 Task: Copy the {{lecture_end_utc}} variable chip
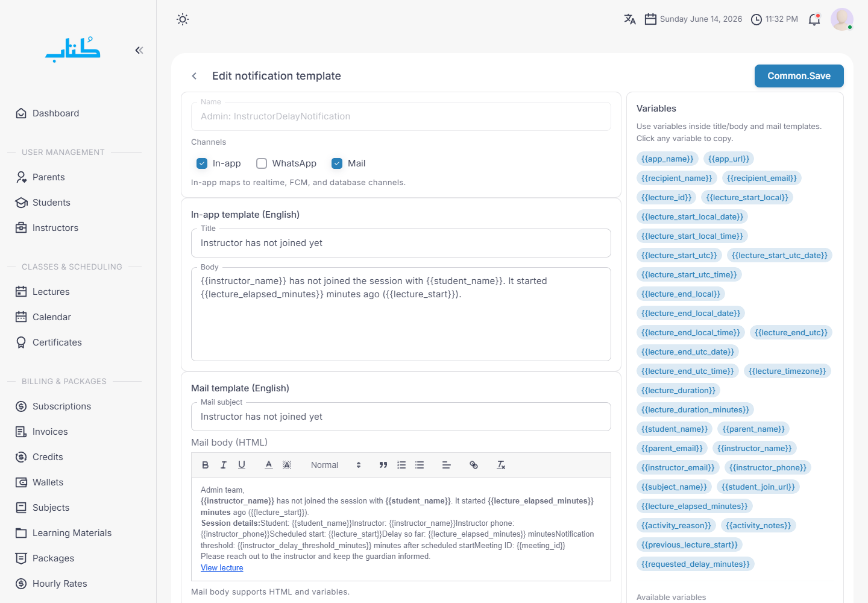[x=791, y=333]
